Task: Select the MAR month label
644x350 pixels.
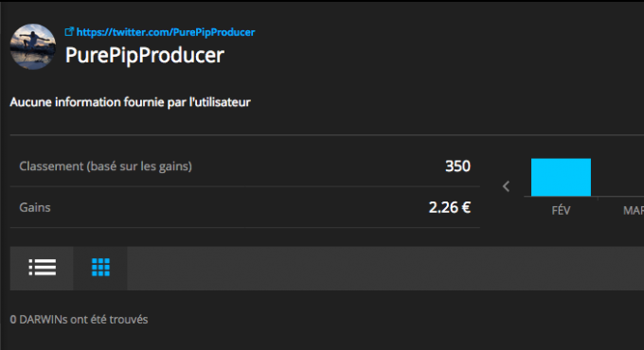Action: (634, 211)
